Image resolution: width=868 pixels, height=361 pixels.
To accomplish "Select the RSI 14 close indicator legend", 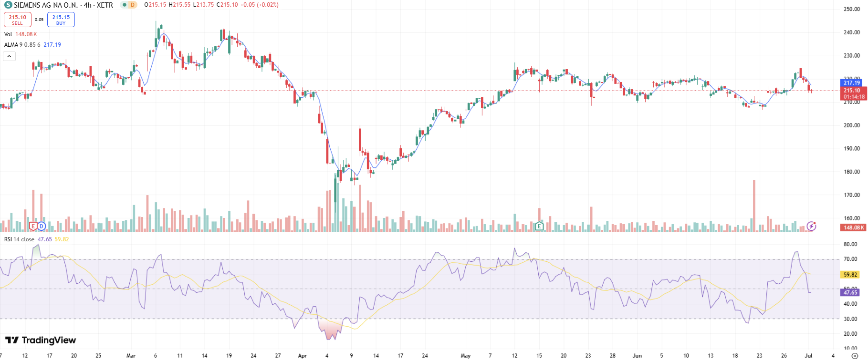I will tap(36, 239).
